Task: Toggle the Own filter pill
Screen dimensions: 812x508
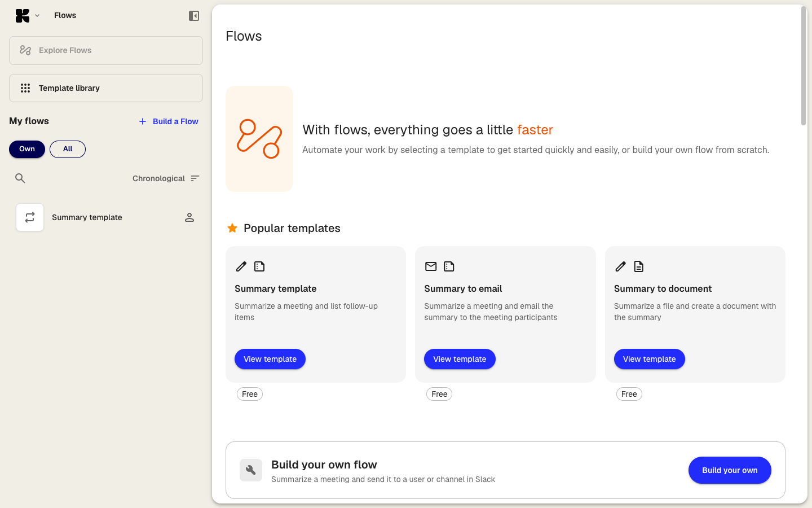Action: coord(27,149)
